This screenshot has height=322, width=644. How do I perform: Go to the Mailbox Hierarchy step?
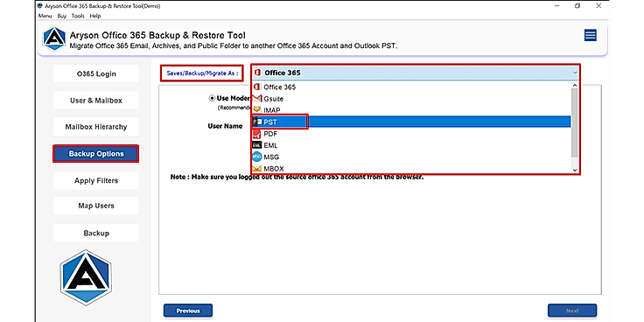click(96, 127)
